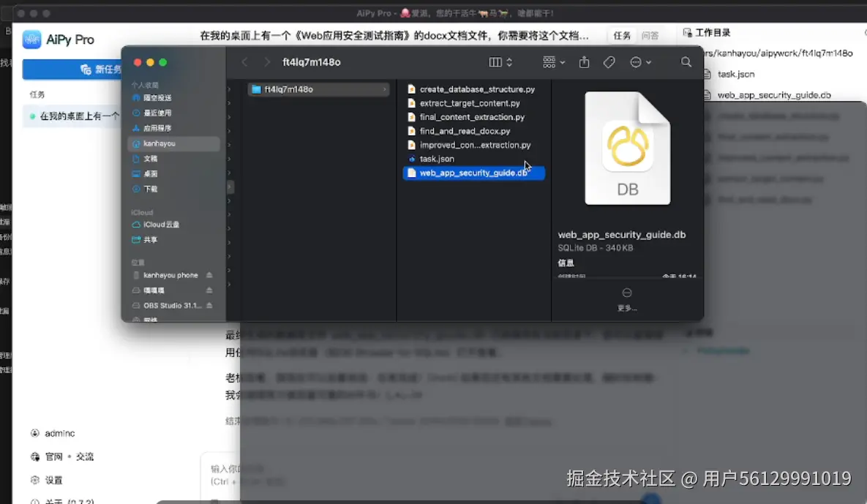Click the DB file preview thumbnail
Screen dimensions: 867x504
(x=628, y=148)
